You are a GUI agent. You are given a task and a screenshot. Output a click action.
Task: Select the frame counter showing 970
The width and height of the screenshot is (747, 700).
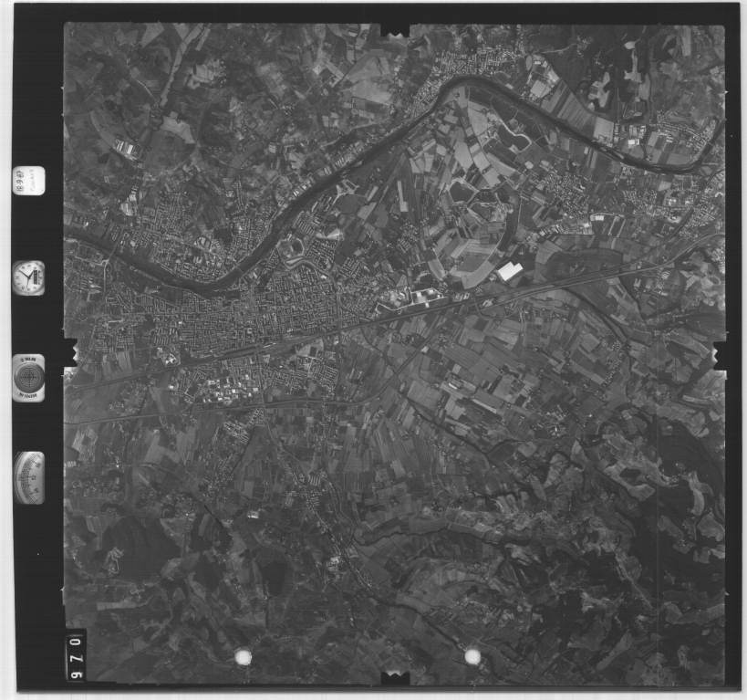pyautogui.click(x=76, y=653)
